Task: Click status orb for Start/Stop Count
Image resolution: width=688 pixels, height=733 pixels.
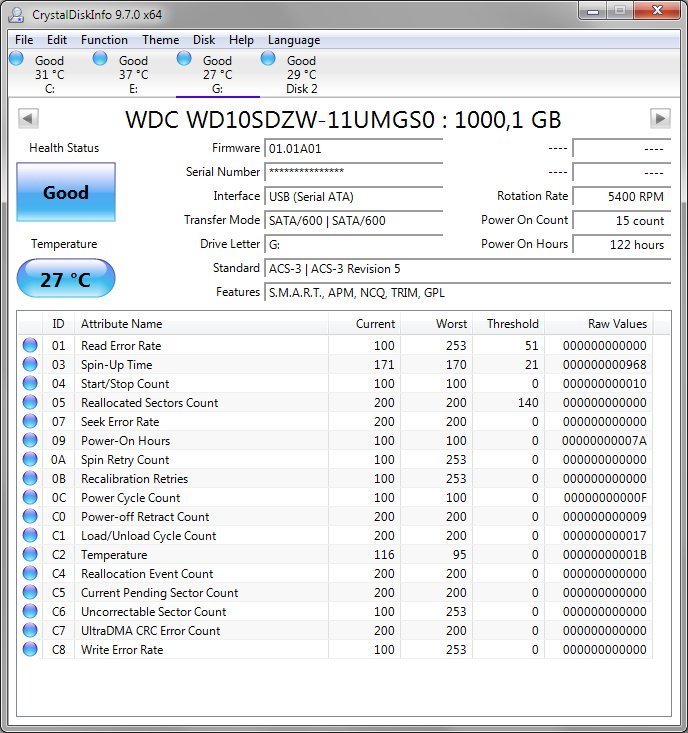Action: tap(30, 383)
